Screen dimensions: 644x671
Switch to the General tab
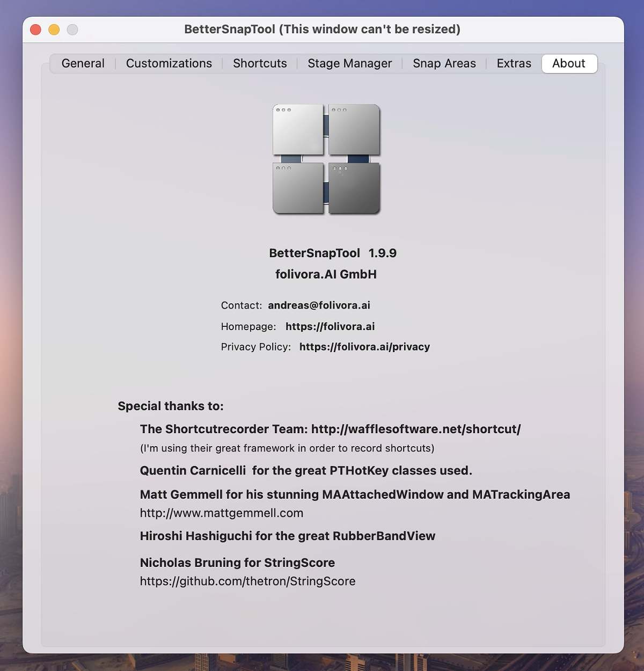pos(83,63)
